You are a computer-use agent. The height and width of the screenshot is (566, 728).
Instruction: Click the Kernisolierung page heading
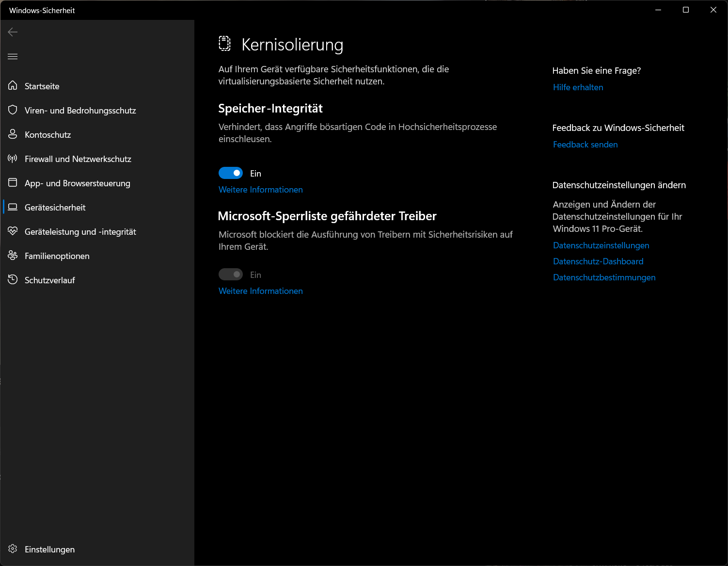point(292,45)
